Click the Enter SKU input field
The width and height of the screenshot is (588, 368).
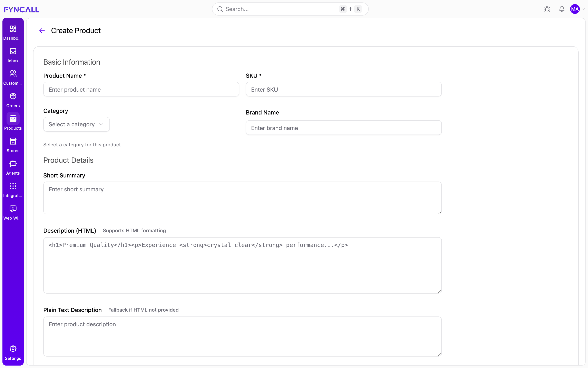(344, 89)
